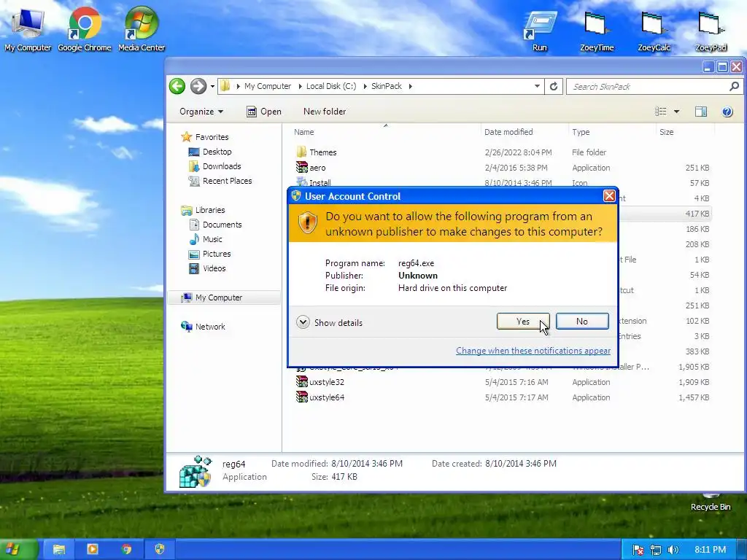Go forward with Explorer Forward arrow
Image resolution: width=747 pixels, height=560 pixels.
(x=198, y=86)
